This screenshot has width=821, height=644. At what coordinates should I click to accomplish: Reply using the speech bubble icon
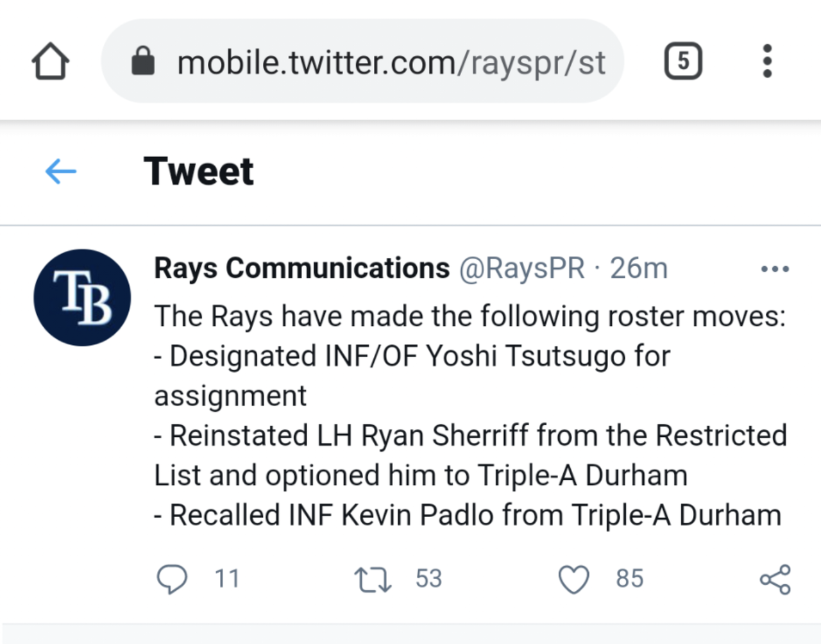172,579
